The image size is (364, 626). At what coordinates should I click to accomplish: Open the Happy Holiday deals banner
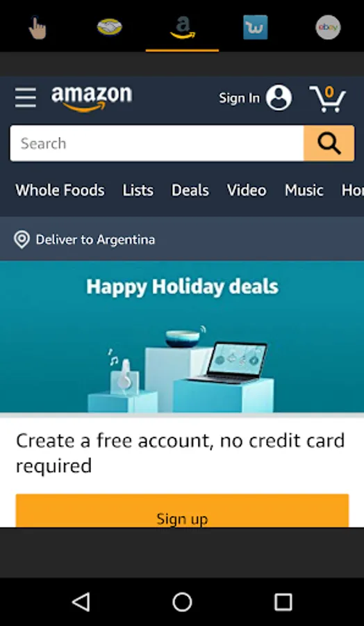pyautogui.click(x=182, y=337)
